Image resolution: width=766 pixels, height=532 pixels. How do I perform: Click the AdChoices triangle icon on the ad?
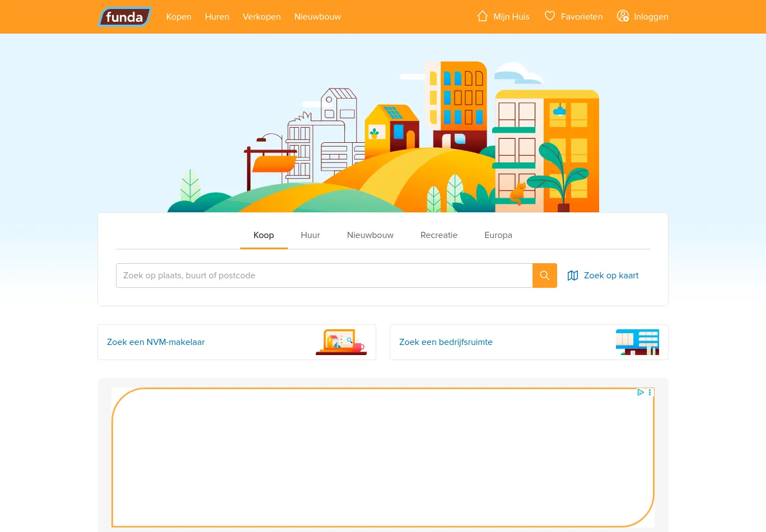(x=641, y=393)
